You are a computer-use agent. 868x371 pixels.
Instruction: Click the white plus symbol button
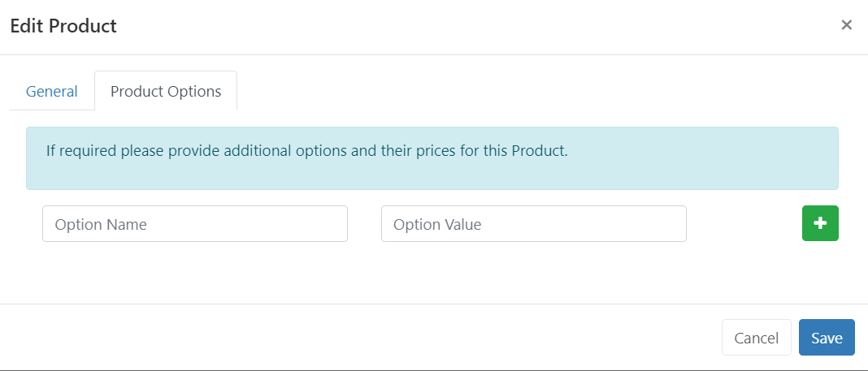coord(820,223)
